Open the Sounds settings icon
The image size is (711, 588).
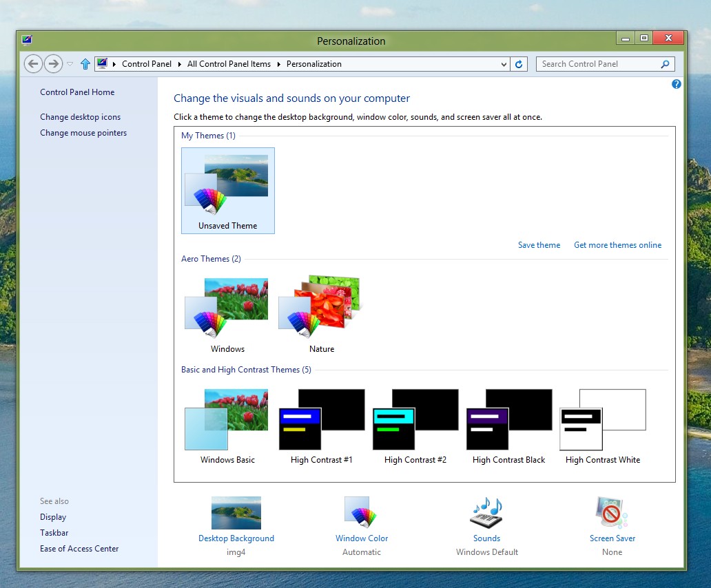[486, 513]
